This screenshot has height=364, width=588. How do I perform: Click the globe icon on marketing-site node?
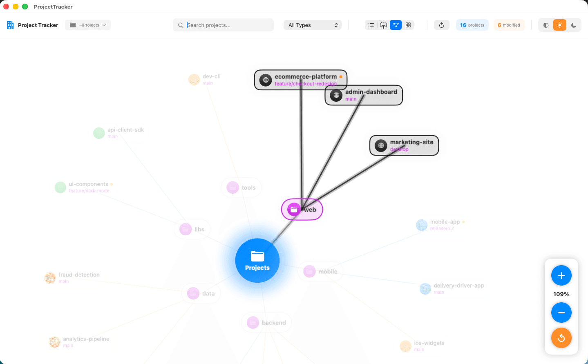pyautogui.click(x=380, y=145)
